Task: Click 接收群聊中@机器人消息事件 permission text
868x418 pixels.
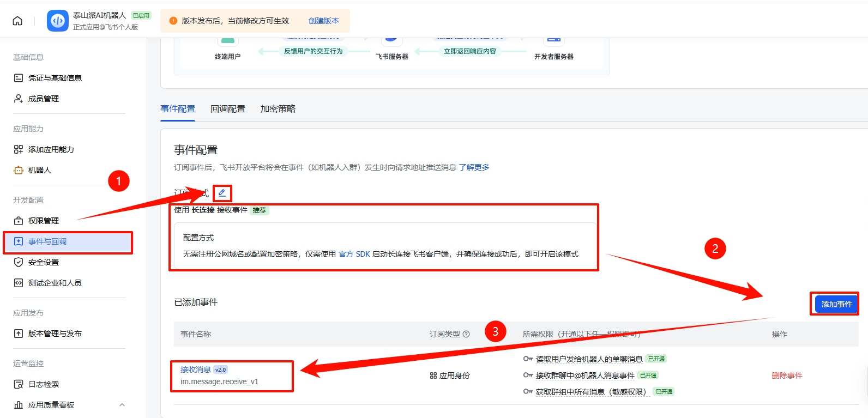Action: [585, 375]
